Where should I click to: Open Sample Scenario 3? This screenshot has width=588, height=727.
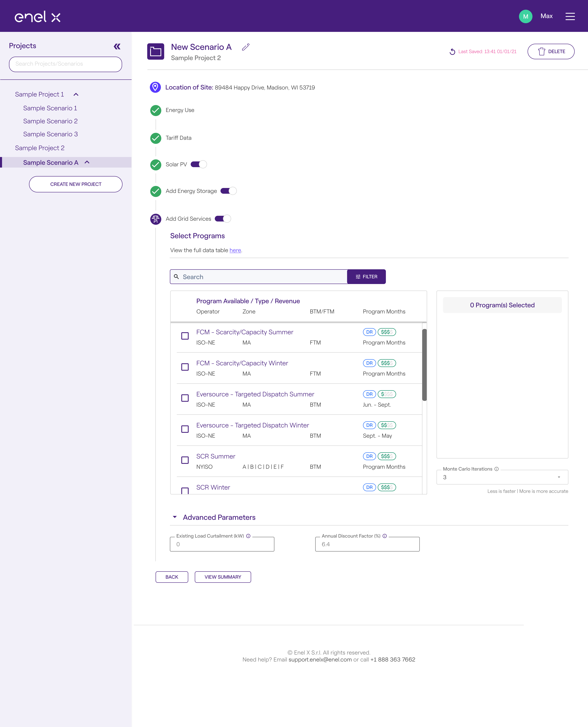point(50,134)
